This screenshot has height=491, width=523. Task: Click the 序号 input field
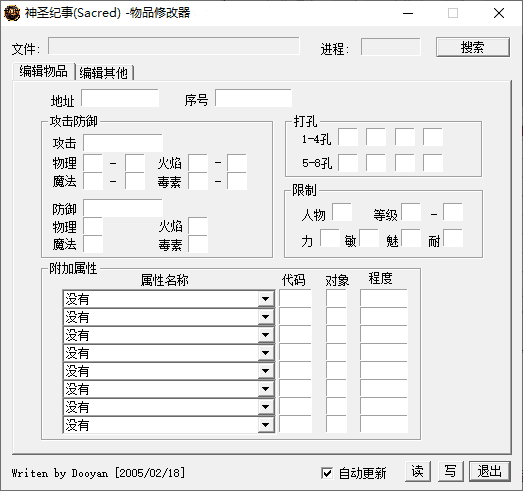pyautogui.click(x=253, y=98)
